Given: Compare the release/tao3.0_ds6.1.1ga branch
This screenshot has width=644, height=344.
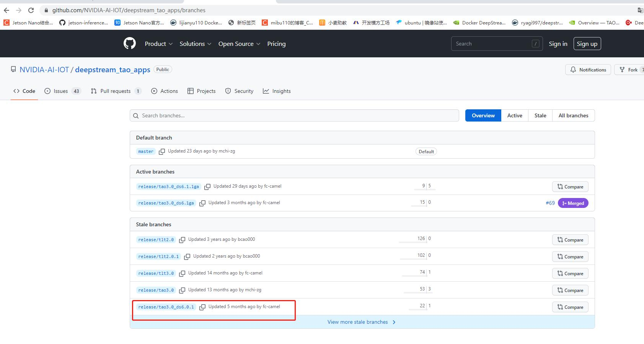Looking at the screenshot, I should tap(570, 187).
